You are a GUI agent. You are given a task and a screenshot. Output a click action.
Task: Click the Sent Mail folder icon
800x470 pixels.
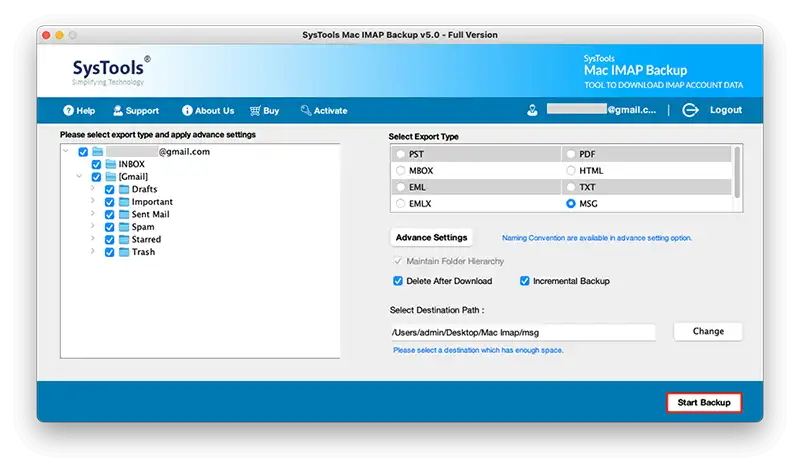124,214
